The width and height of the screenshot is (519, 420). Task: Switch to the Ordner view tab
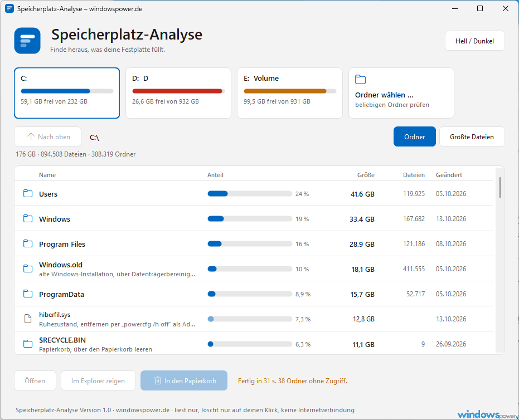(414, 136)
